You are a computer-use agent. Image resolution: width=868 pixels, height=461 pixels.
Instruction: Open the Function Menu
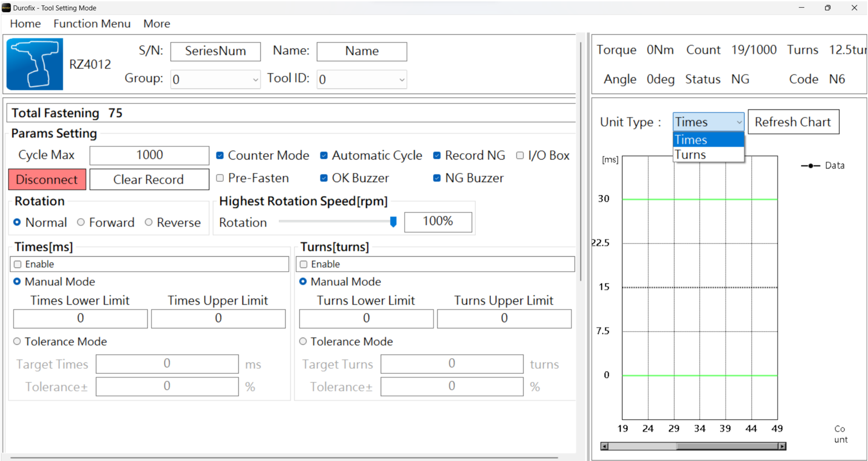[x=92, y=24]
